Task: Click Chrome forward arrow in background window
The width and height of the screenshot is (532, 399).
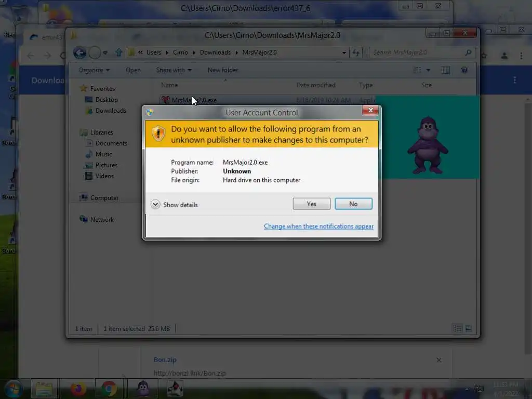Action: point(47,56)
